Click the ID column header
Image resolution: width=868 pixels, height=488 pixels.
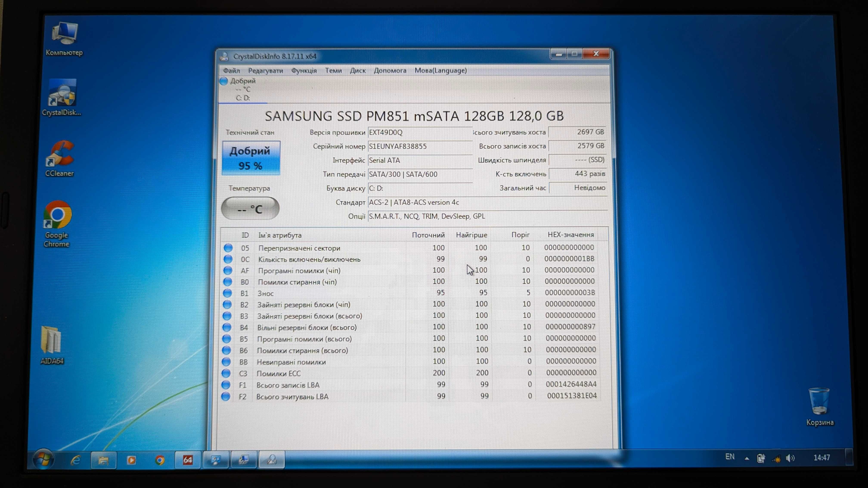click(245, 235)
